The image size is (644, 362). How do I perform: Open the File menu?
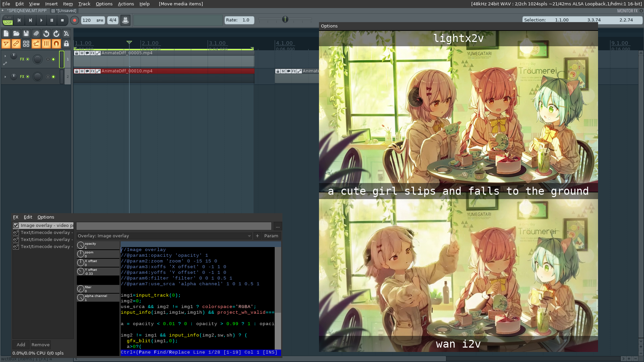tap(6, 4)
